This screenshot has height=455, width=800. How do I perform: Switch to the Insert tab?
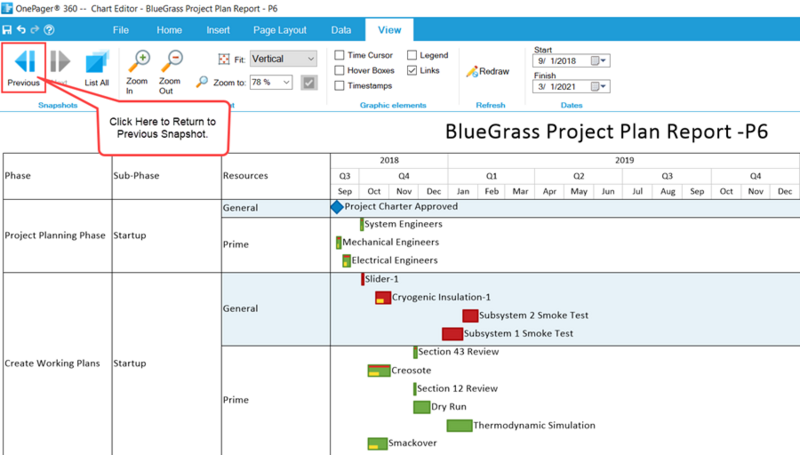218,30
